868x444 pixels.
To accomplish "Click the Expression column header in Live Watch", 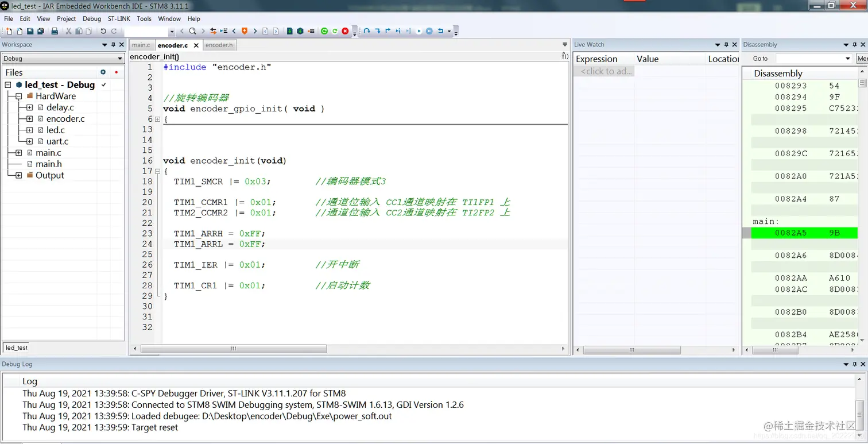I will 604,59.
